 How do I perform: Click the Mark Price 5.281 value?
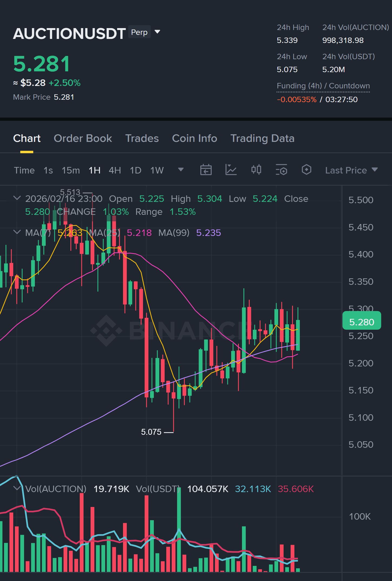pyautogui.click(x=64, y=97)
